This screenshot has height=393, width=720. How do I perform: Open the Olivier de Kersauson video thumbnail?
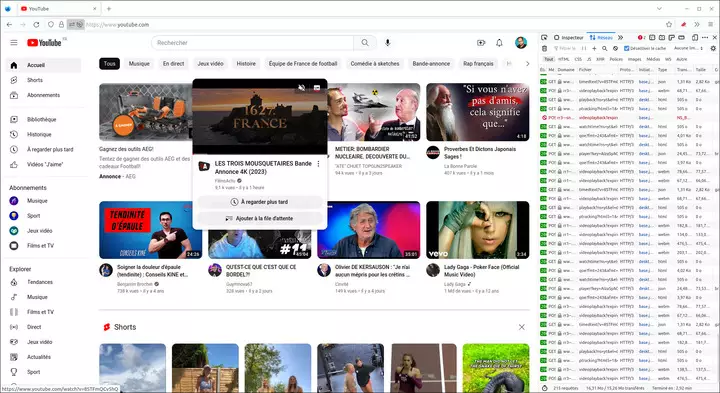pyautogui.click(x=368, y=230)
